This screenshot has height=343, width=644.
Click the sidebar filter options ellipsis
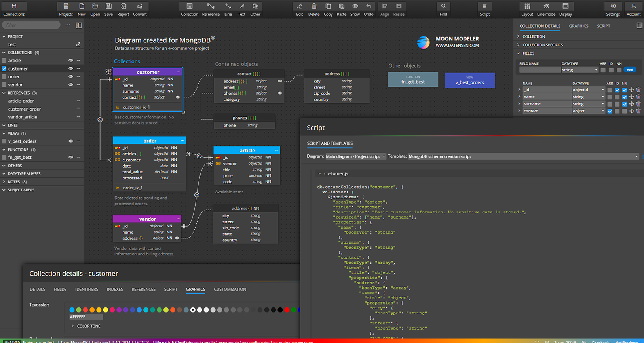point(68,25)
